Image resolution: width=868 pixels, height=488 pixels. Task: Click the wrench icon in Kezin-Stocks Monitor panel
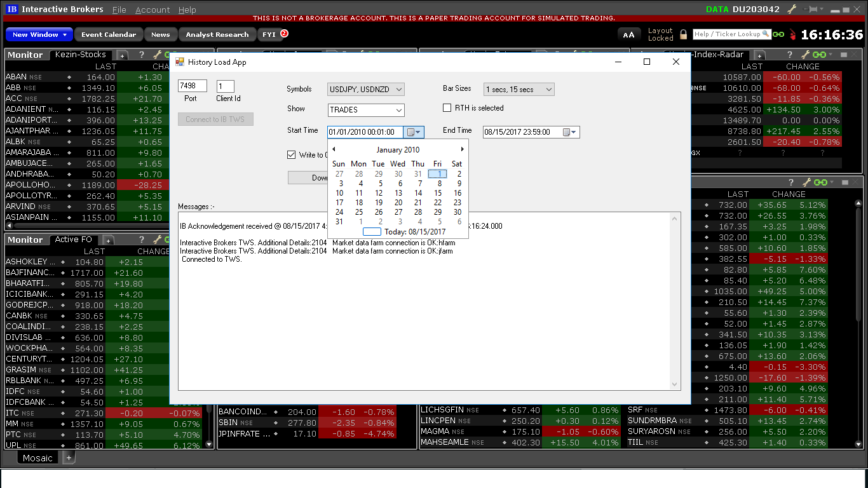click(156, 55)
